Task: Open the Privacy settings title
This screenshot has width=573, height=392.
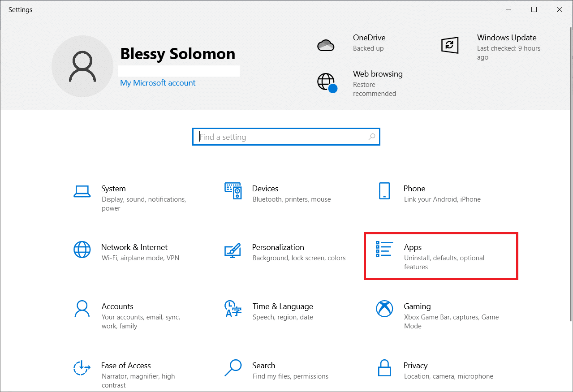Action: 416,366
